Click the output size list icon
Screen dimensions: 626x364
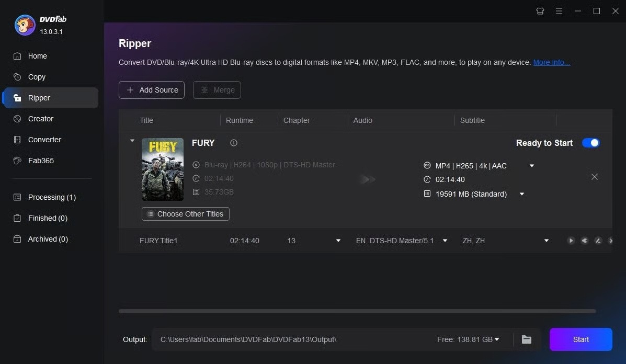pyautogui.click(x=427, y=194)
